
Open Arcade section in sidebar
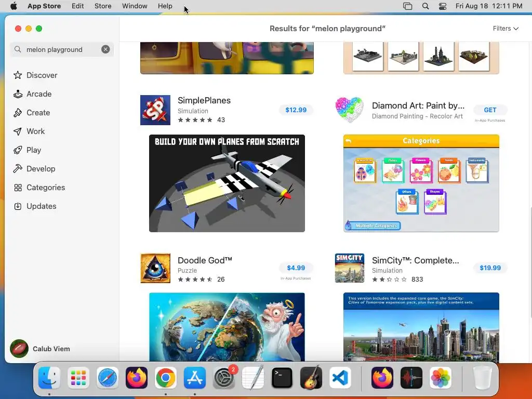pos(33,94)
